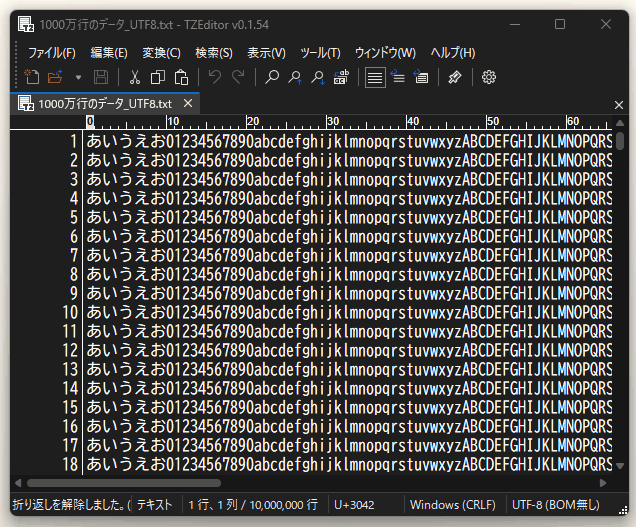The image size is (636, 527).
Task: Select the 1000万行のデータ_UTF8.txt tab
Action: (105, 104)
